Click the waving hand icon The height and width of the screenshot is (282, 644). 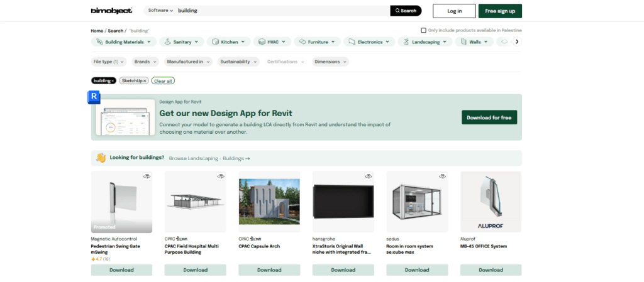click(101, 158)
